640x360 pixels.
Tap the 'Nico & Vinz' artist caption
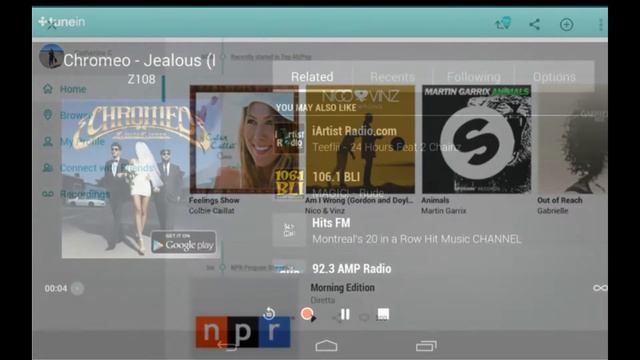point(325,211)
